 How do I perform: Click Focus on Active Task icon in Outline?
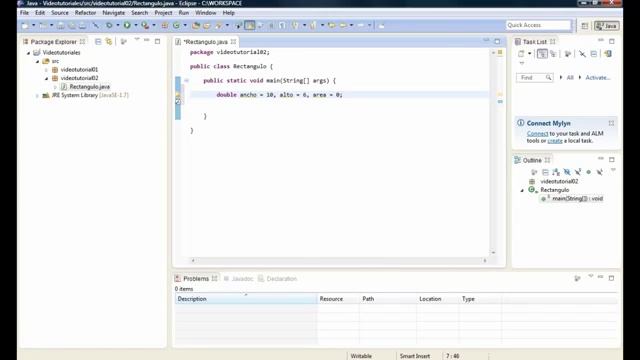tap(534, 172)
